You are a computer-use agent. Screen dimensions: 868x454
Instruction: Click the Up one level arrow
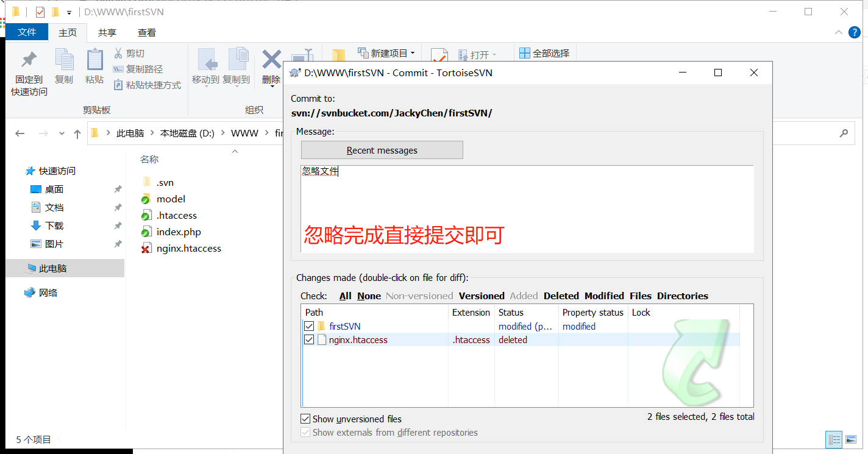[77, 133]
